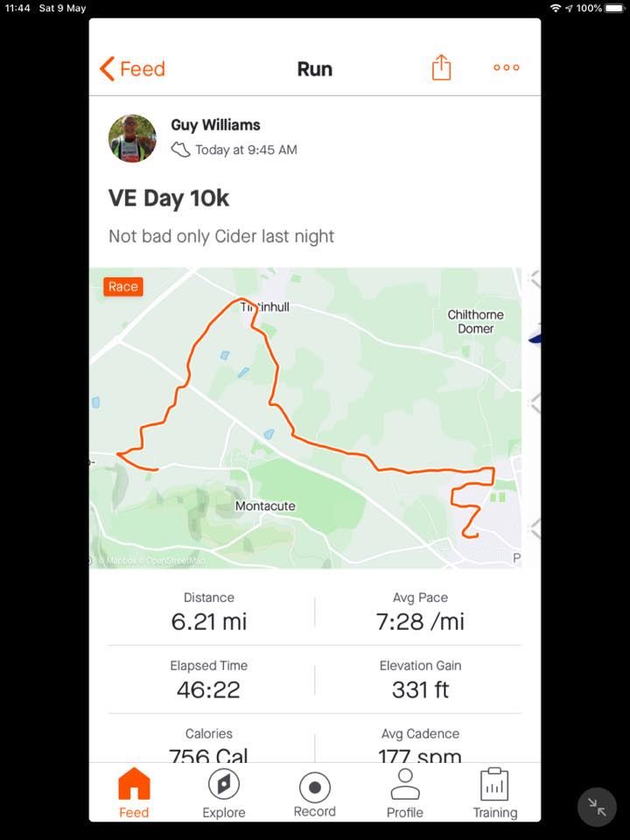Tap the Elevation Gain 331 ft stat
The image size is (630, 840).
[420, 680]
